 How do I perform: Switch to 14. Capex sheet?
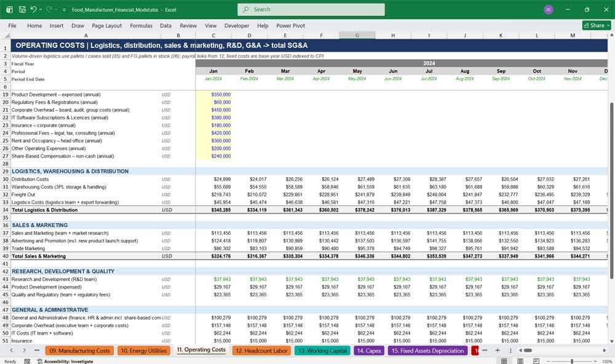(x=369, y=350)
